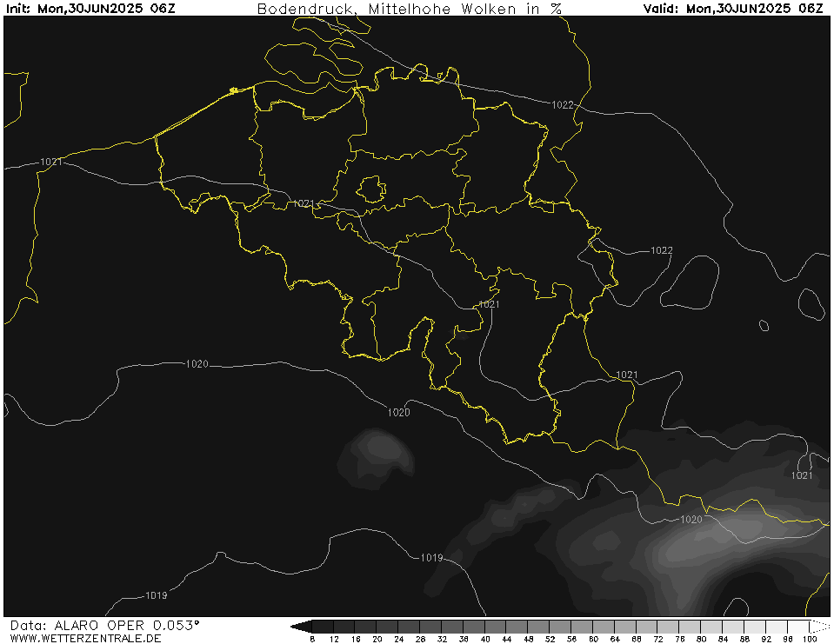
Task: Click the 1022 isobar label near the map top
Action: (562, 105)
